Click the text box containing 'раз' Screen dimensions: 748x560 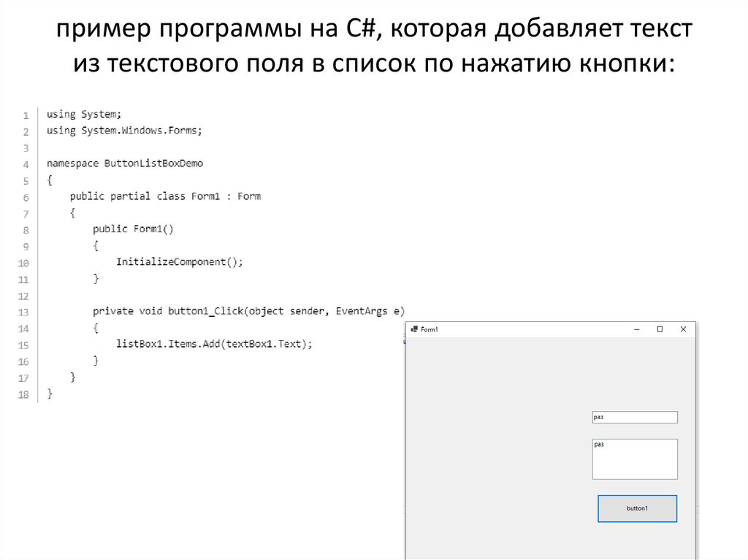pyautogui.click(x=635, y=418)
